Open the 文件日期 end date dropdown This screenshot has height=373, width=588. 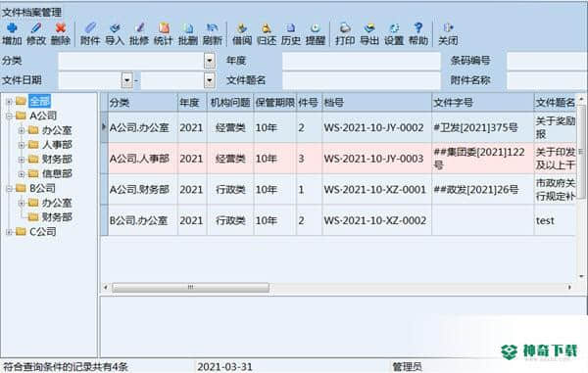point(210,80)
